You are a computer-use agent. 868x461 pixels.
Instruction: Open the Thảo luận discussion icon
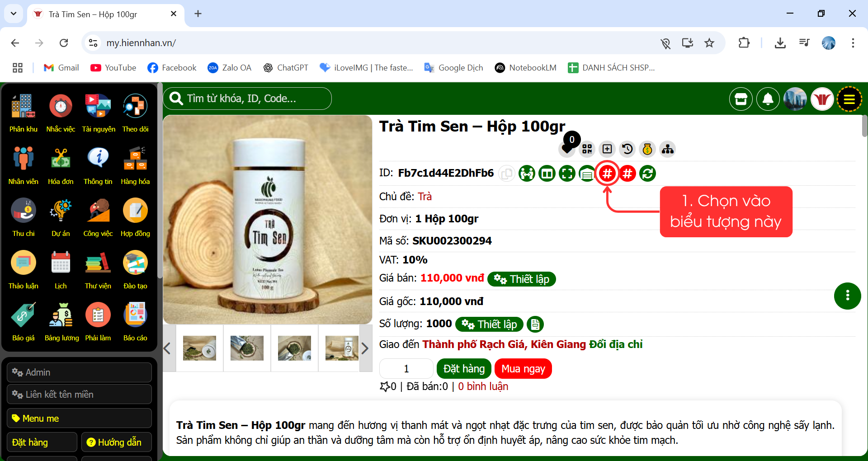tap(24, 263)
